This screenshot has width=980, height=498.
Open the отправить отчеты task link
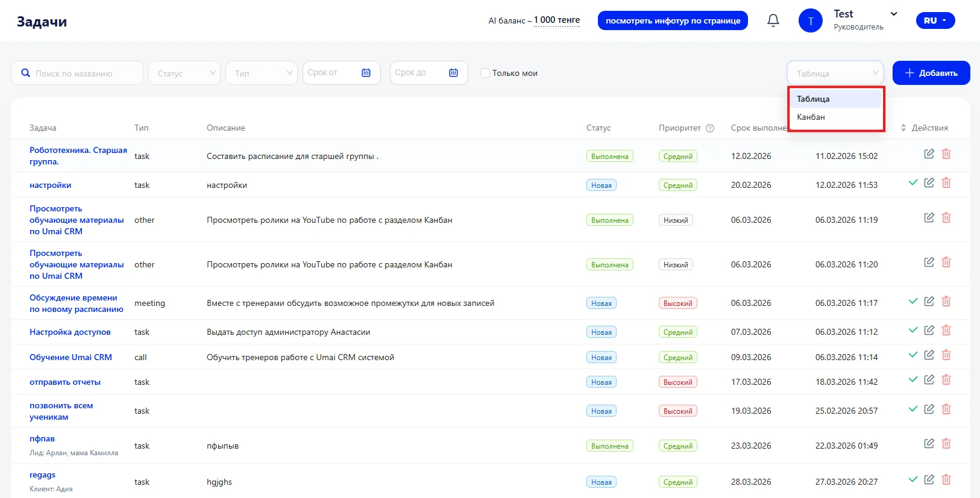coord(65,382)
